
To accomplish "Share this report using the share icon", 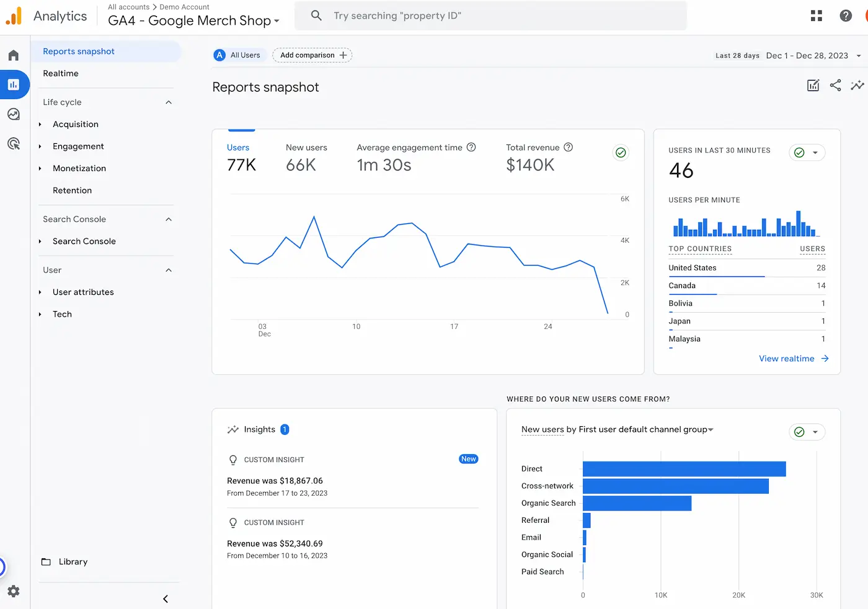I will (835, 85).
